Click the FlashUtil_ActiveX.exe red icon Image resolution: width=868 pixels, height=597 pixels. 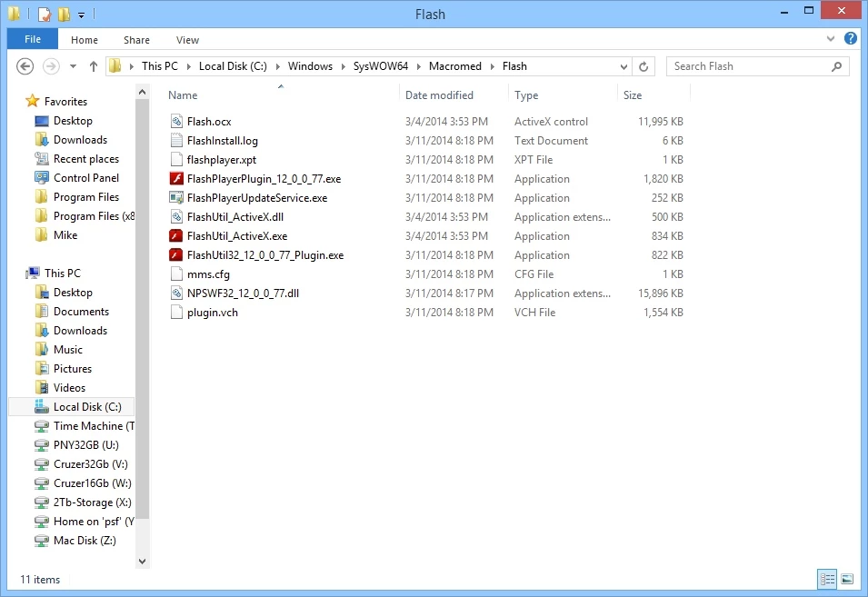176,235
